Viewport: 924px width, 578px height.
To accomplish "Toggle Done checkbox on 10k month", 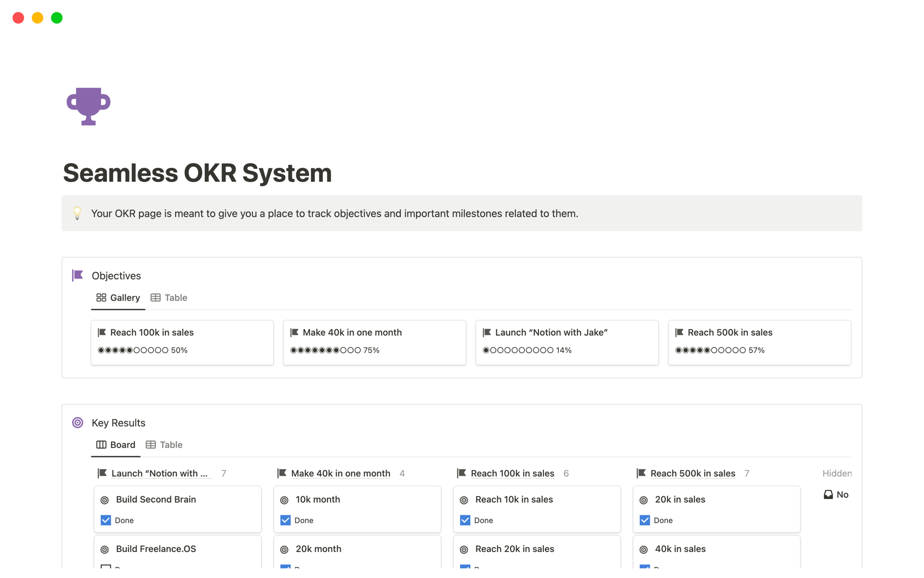I will pyautogui.click(x=285, y=520).
